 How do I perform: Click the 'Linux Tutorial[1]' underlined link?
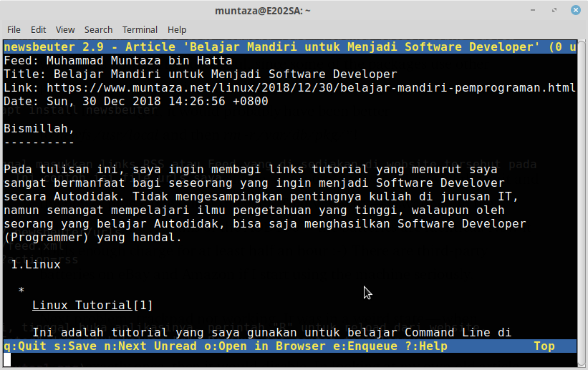92,305
